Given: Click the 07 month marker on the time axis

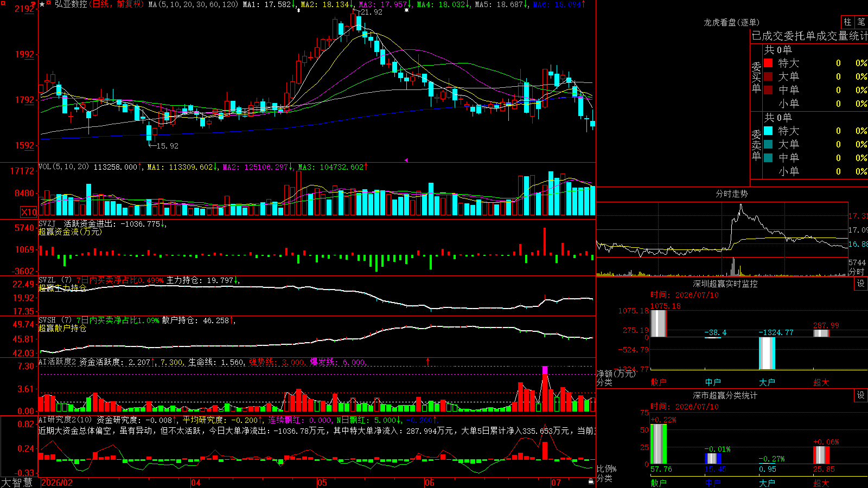Looking at the screenshot, I should (556, 483).
